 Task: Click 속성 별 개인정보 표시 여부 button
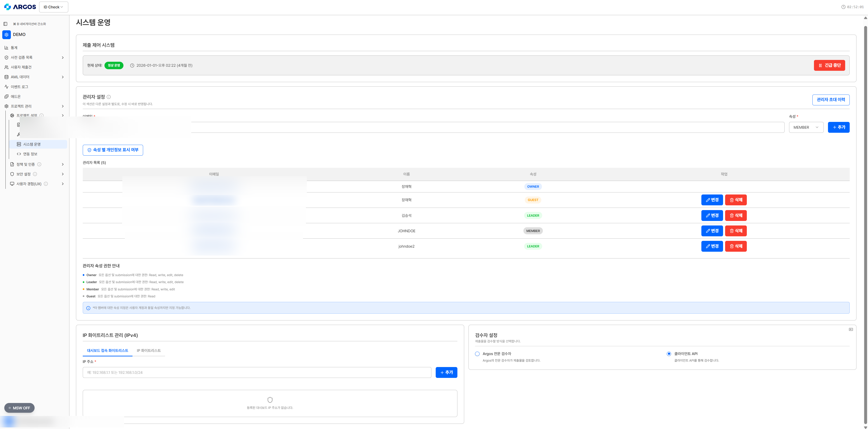click(113, 150)
